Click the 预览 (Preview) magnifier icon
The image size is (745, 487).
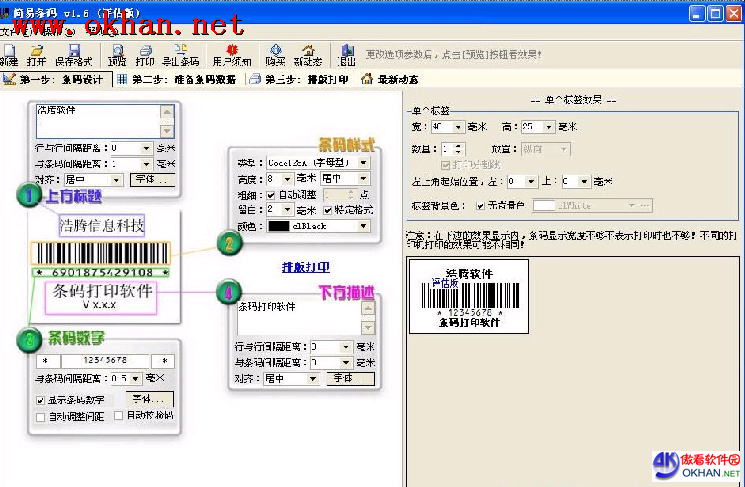(117, 55)
